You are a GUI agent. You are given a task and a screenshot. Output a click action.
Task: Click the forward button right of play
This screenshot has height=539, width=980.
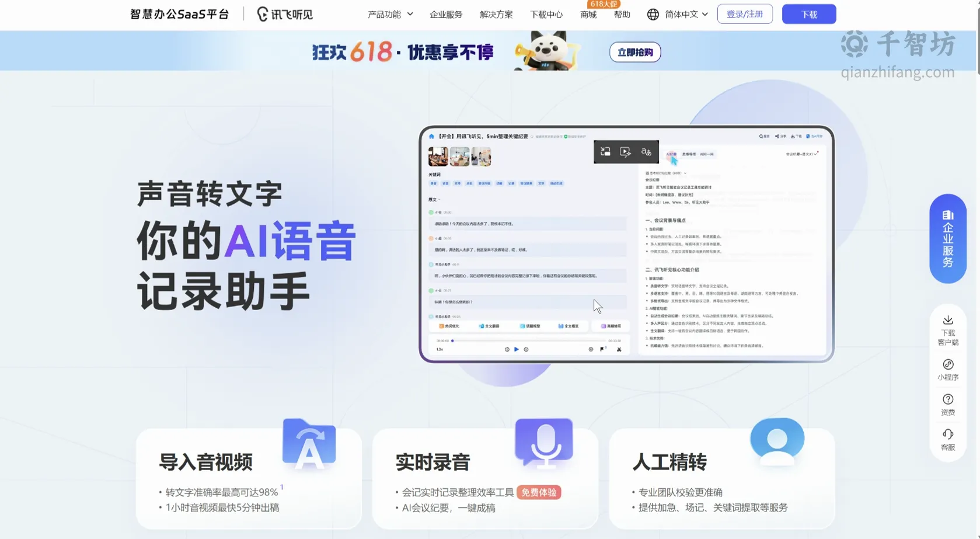click(526, 349)
